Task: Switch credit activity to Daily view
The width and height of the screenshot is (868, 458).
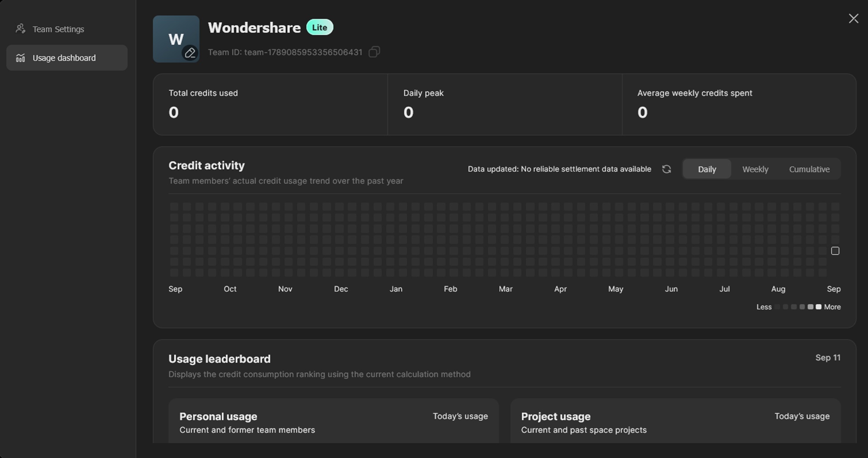Action: 707,169
